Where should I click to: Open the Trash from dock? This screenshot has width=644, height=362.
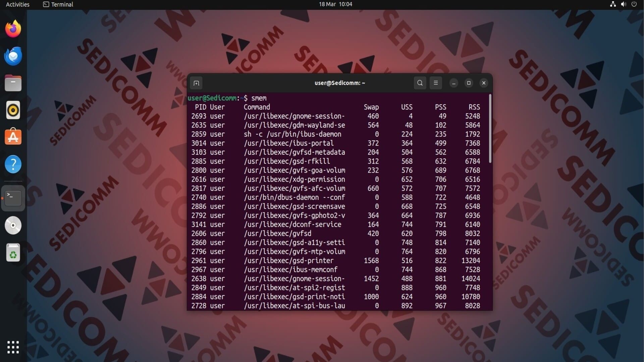click(x=13, y=253)
